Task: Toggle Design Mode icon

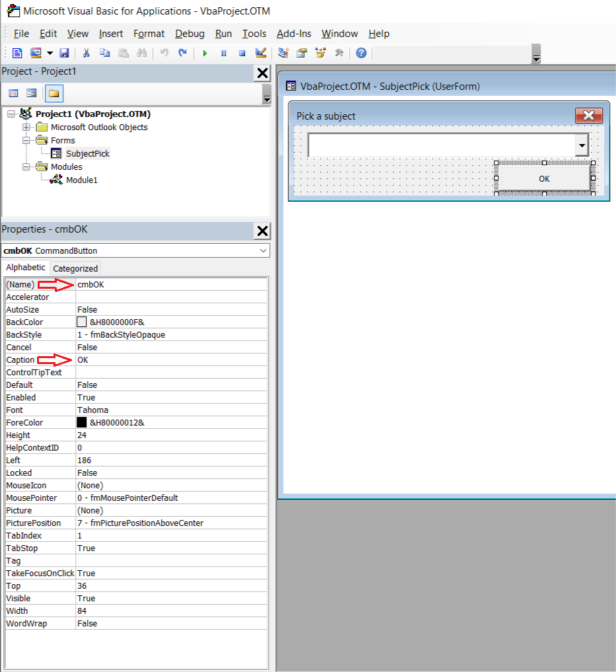Action: 260,53
